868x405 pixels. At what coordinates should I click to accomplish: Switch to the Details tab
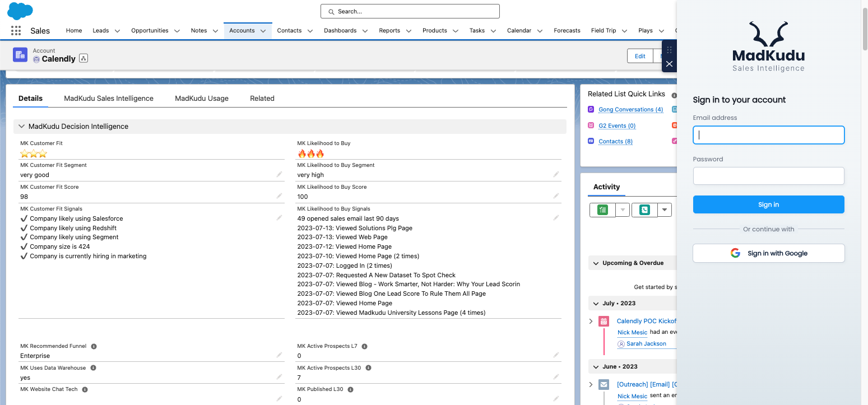pos(30,99)
